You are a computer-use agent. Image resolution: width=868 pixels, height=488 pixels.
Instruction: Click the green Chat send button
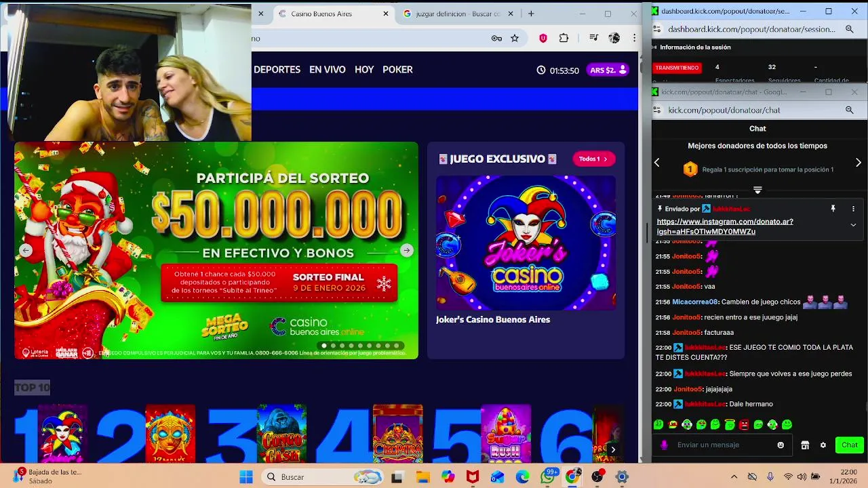(850, 445)
